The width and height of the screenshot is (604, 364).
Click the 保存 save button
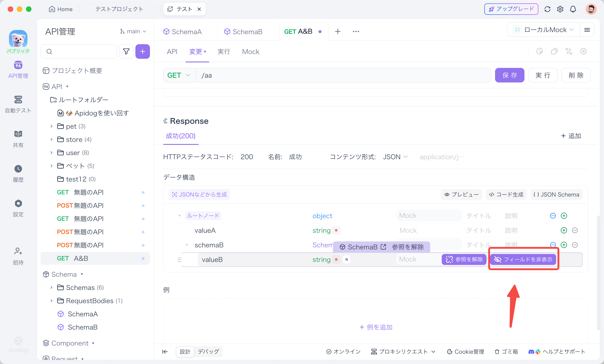(x=509, y=75)
